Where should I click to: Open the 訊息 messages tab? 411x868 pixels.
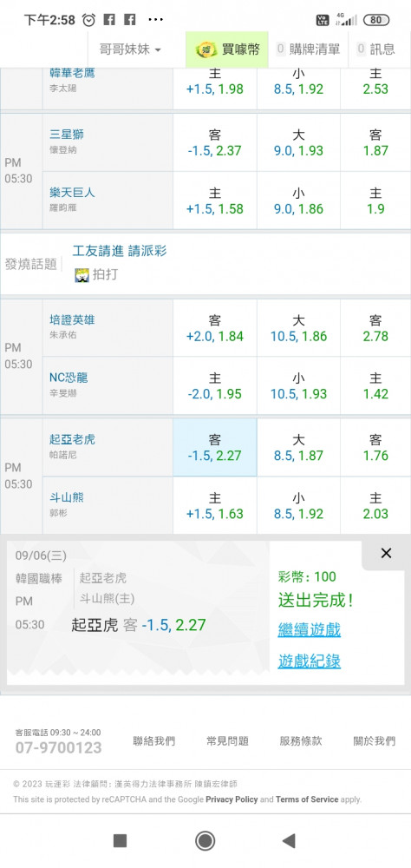(376, 49)
